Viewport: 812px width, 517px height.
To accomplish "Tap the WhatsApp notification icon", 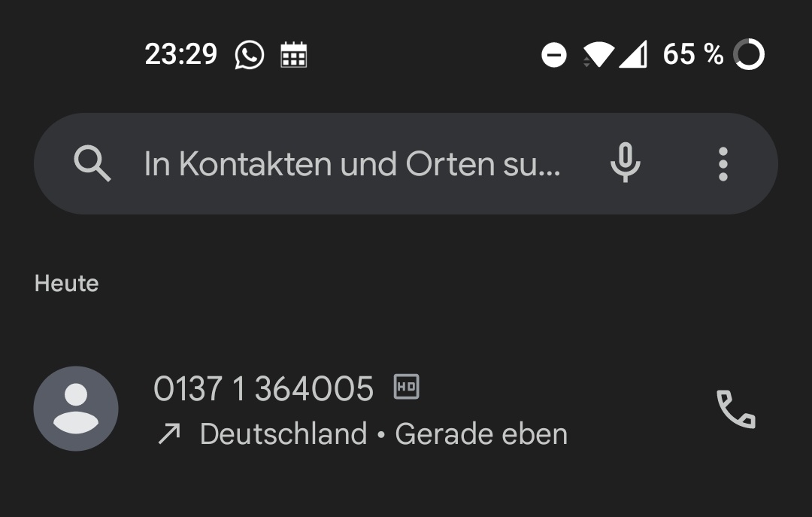I will pyautogui.click(x=249, y=55).
